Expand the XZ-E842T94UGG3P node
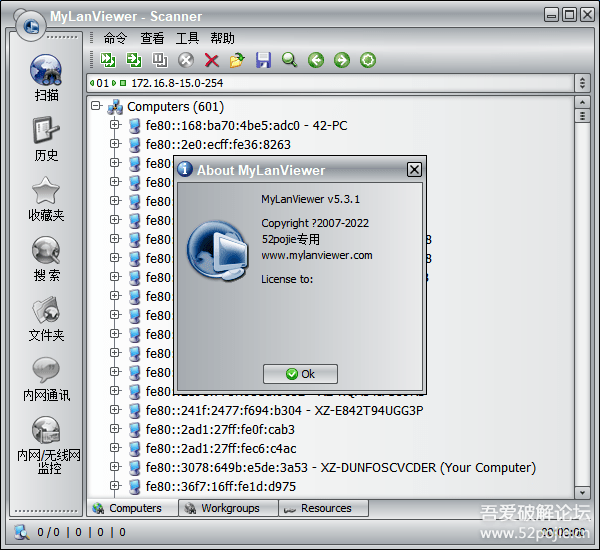Screen dimensions: 600x550 tap(114, 410)
